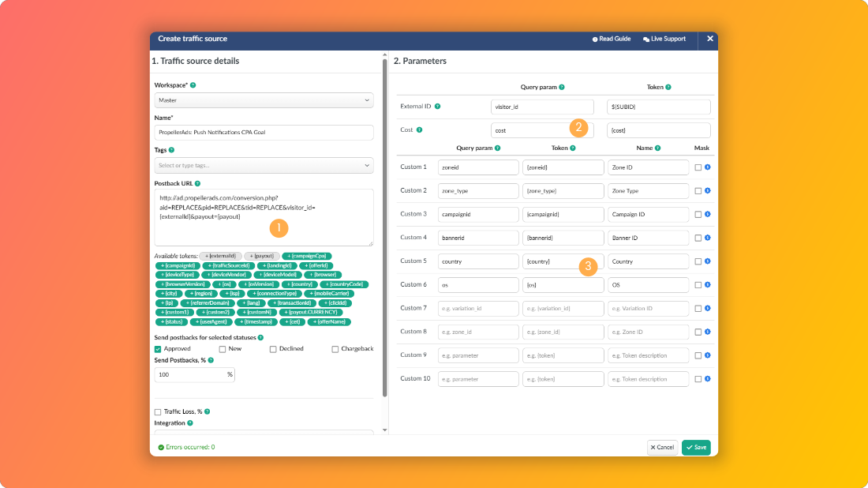Viewport: 868px width, 488px height.
Task: Add the {campaignCpa} token tag
Action: (307, 256)
